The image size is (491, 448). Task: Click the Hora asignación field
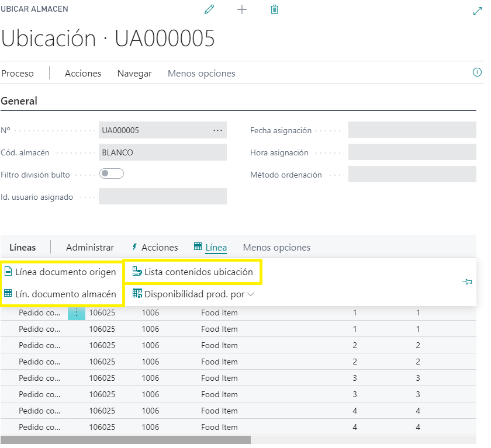point(412,152)
